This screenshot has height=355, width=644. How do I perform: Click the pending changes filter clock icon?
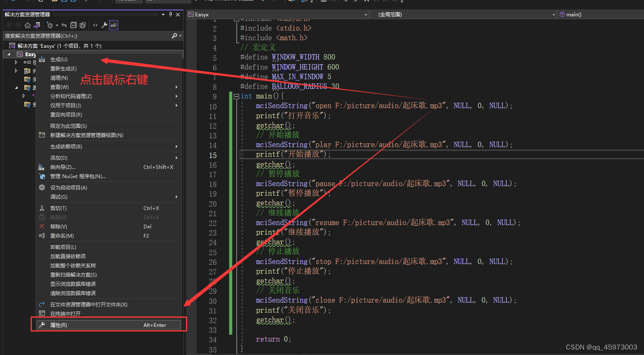pyautogui.click(x=50, y=25)
